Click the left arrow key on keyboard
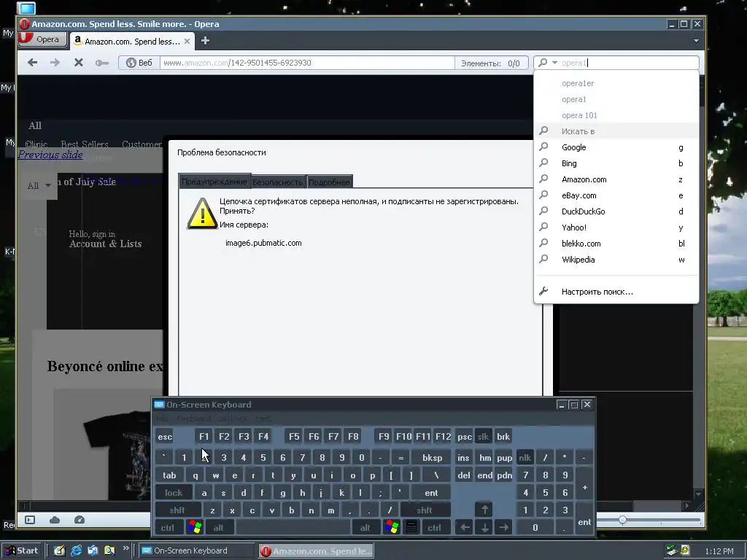The height and width of the screenshot is (560, 747). pos(465,527)
